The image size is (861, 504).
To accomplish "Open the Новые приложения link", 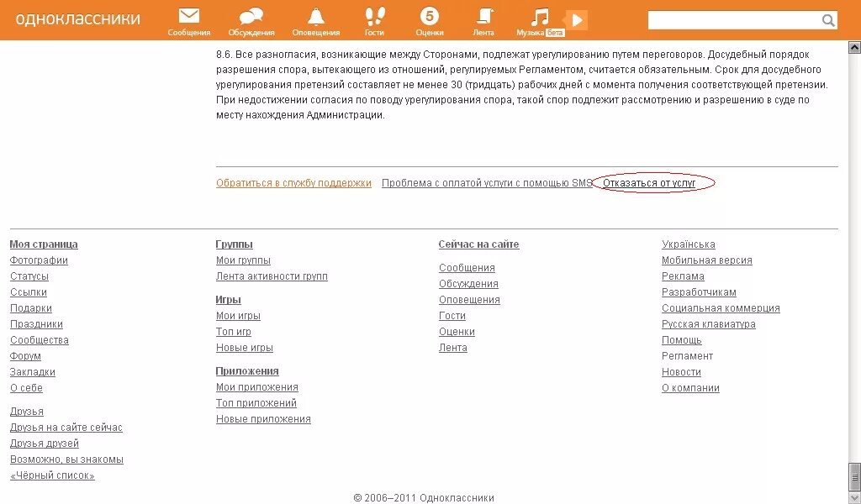I will tap(263, 418).
